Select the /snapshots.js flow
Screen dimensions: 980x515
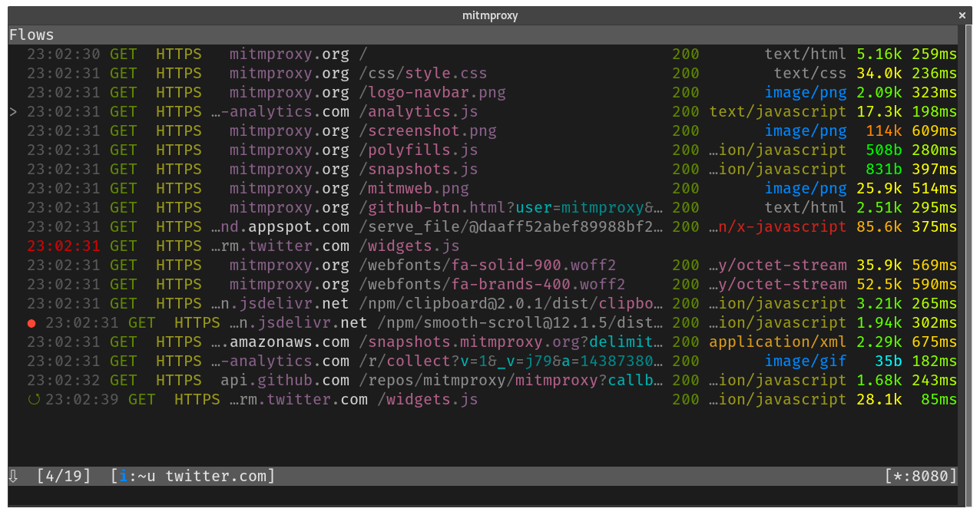(x=483, y=170)
